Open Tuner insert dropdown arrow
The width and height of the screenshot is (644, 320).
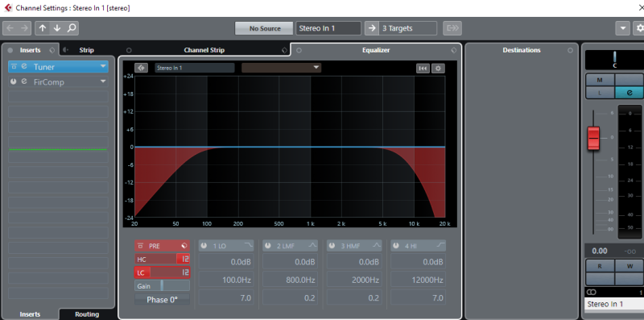(x=103, y=67)
